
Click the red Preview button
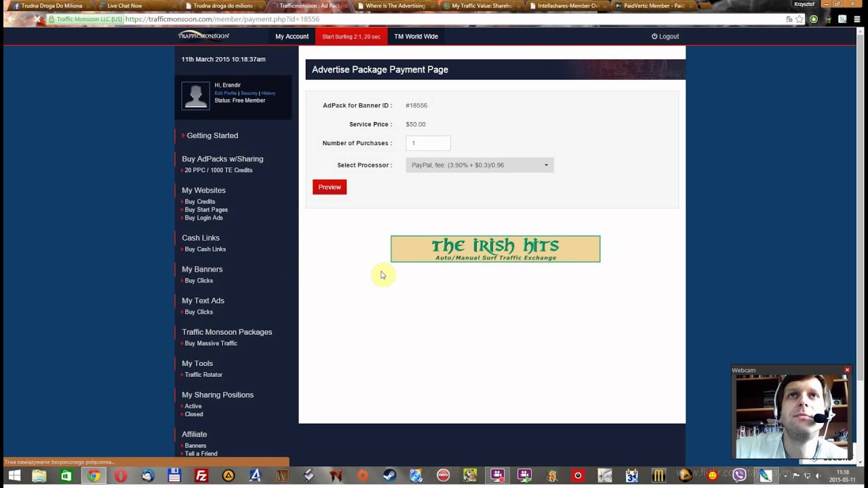[330, 187]
